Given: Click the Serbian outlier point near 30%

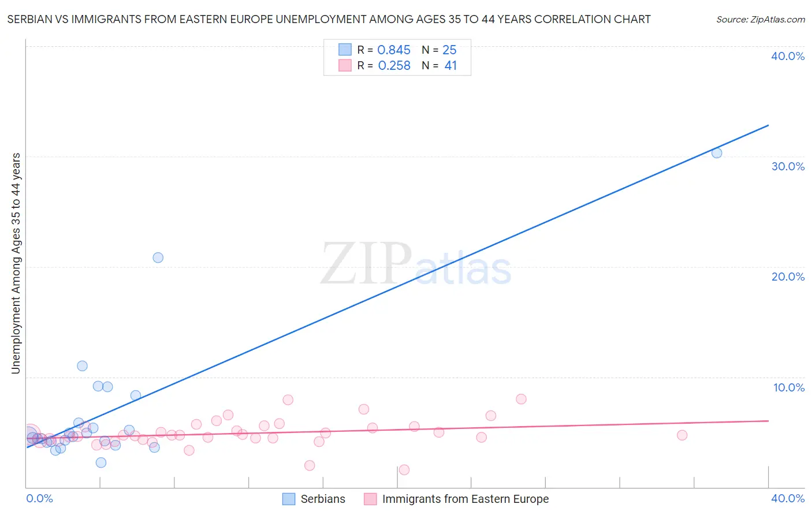Looking at the screenshot, I should [717, 153].
